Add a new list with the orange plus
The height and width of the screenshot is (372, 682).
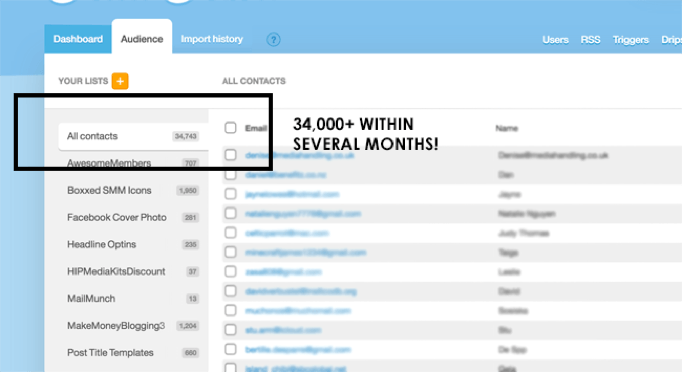point(120,81)
